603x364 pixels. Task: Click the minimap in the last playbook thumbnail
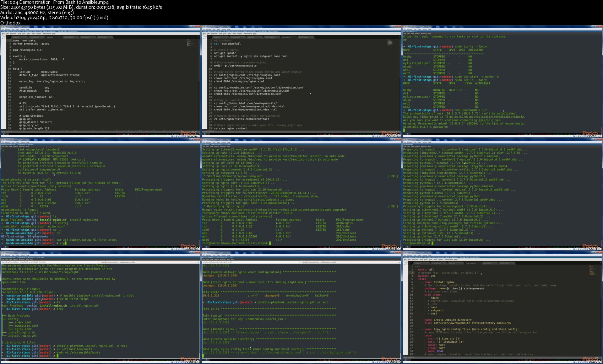tap(592, 270)
